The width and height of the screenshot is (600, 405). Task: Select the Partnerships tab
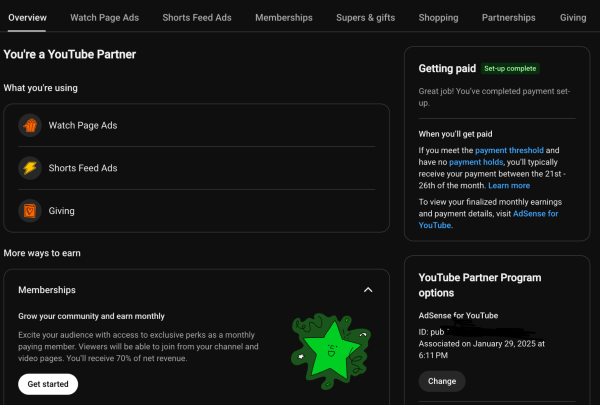(x=509, y=18)
